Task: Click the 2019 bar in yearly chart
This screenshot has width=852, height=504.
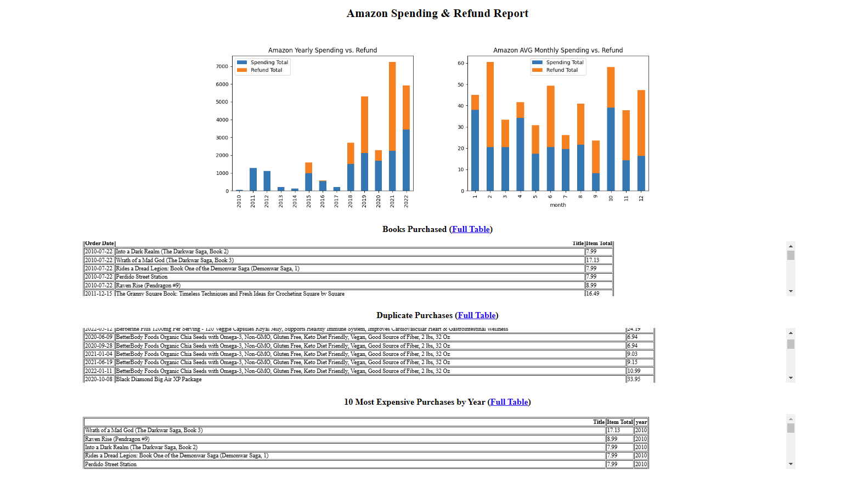Action: click(x=364, y=144)
